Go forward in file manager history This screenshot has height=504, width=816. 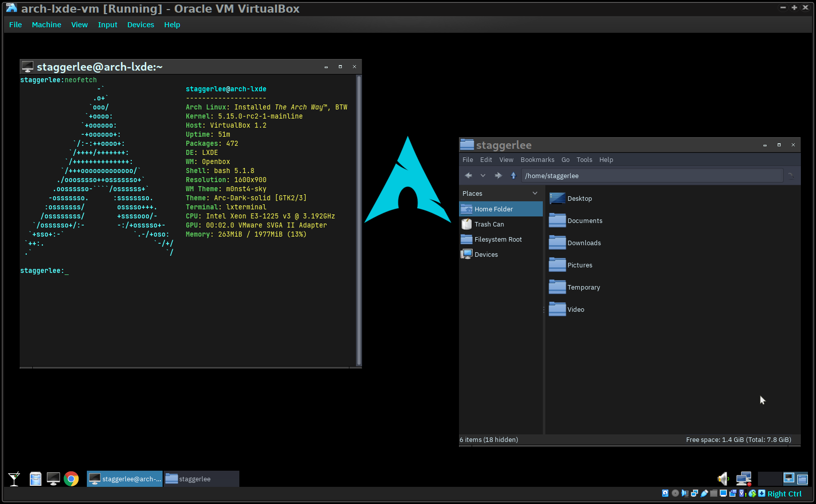point(498,176)
